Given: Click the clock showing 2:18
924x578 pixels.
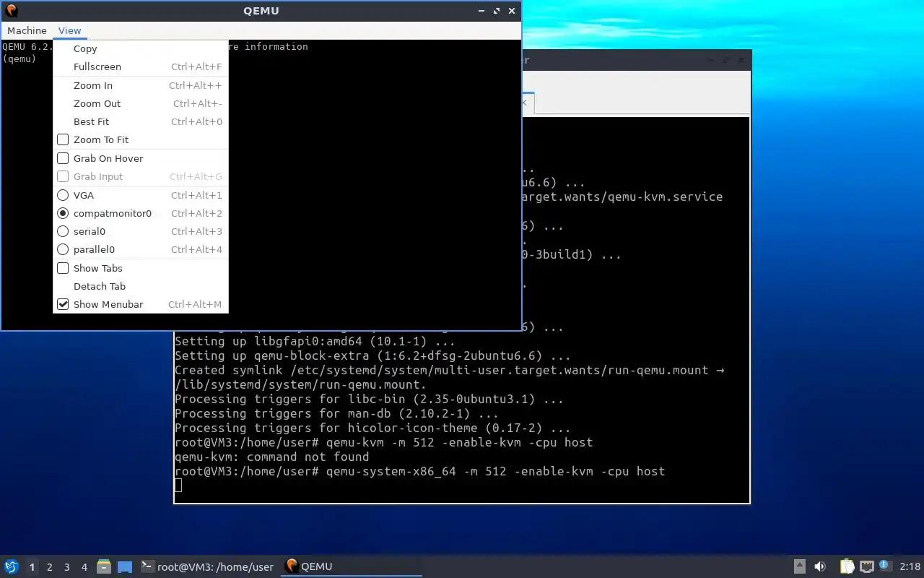Looking at the screenshot, I should [910, 566].
